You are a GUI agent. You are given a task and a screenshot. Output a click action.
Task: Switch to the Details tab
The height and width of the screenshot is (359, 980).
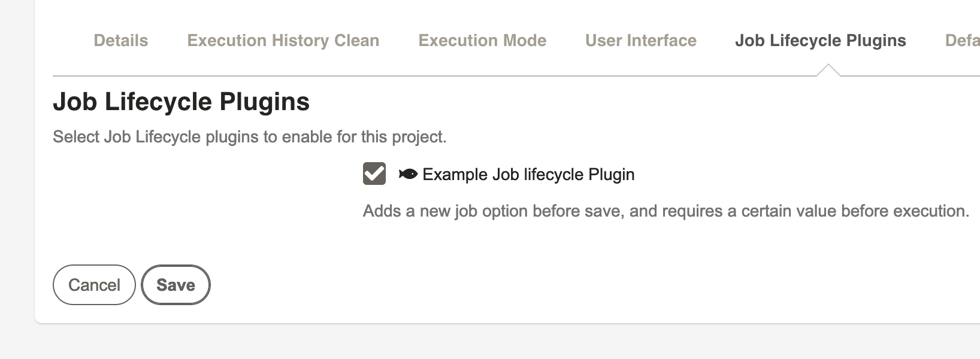tap(120, 41)
